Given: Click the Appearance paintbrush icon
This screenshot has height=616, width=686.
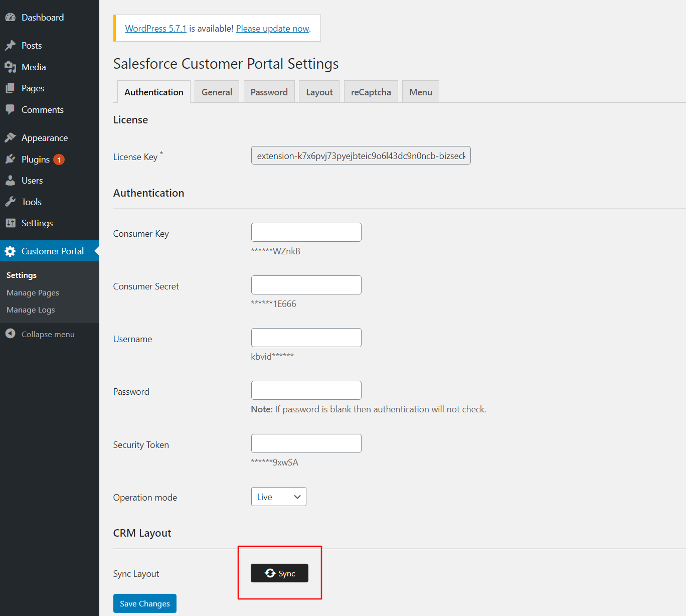Looking at the screenshot, I should pyautogui.click(x=10, y=138).
